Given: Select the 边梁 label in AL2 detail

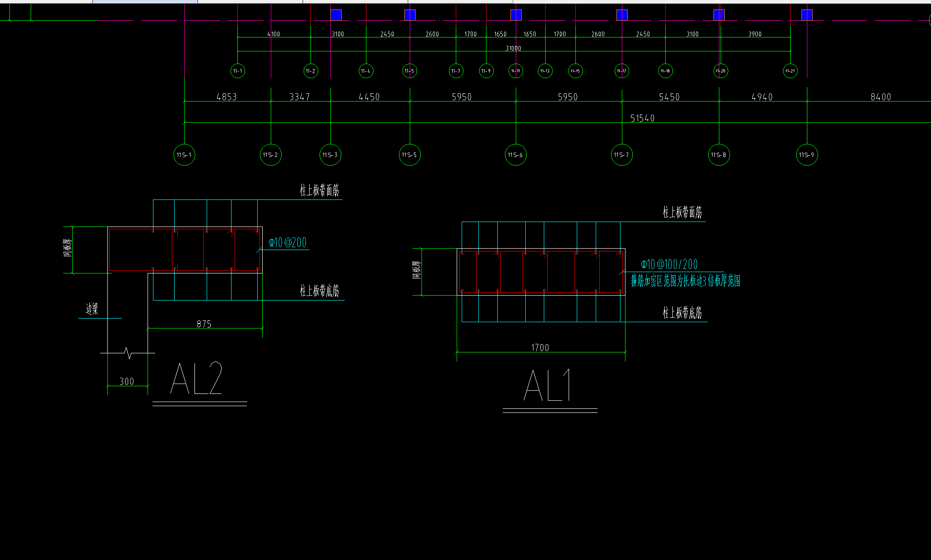Looking at the screenshot, I should pos(92,309).
